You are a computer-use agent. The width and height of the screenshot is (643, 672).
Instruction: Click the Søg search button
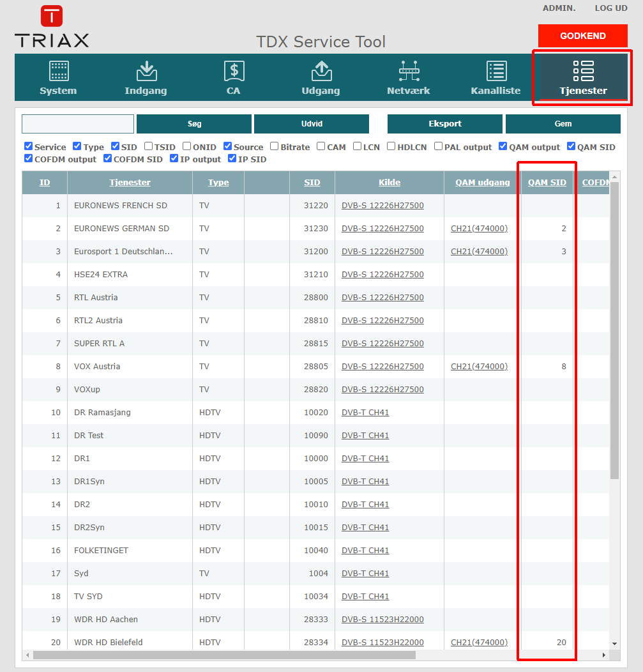pos(194,124)
